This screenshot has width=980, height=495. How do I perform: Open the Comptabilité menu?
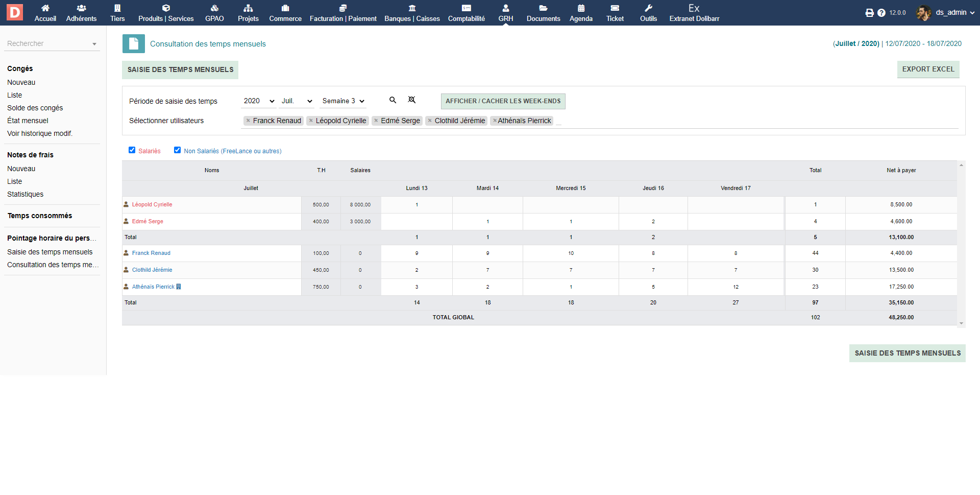(x=466, y=13)
